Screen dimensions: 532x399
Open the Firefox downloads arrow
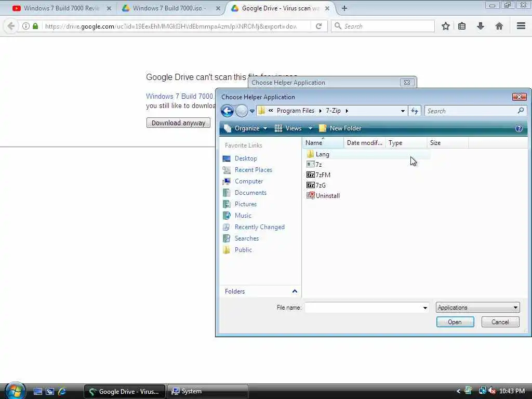tap(481, 26)
